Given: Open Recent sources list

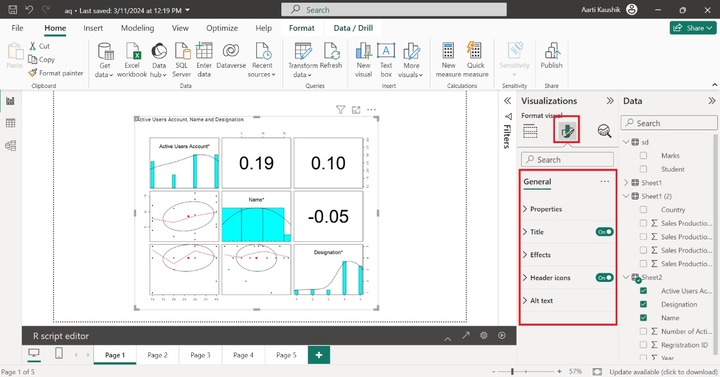Looking at the screenshot, I should point(262,60).
